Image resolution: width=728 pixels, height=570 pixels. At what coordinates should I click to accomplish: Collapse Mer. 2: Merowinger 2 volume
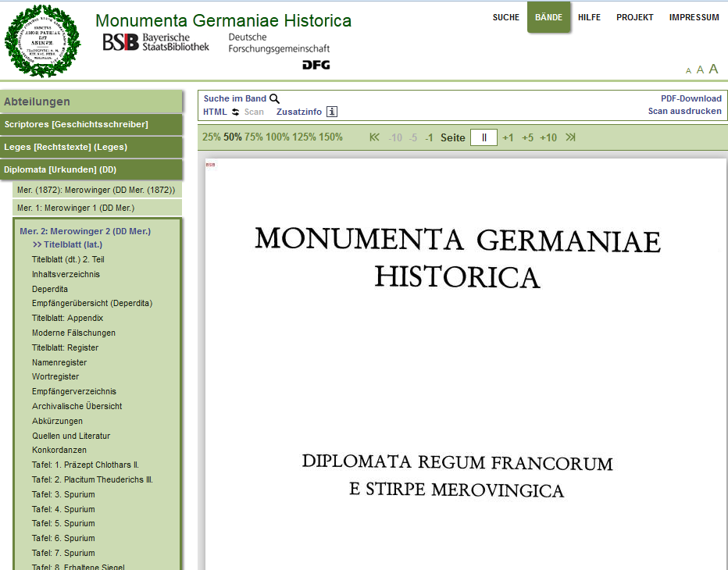(x=85, y=231)
